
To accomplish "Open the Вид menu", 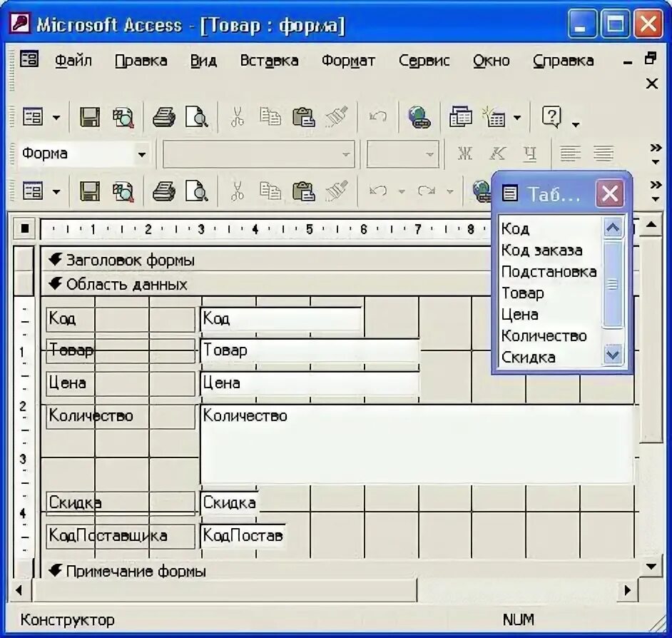I will [203, 61].
